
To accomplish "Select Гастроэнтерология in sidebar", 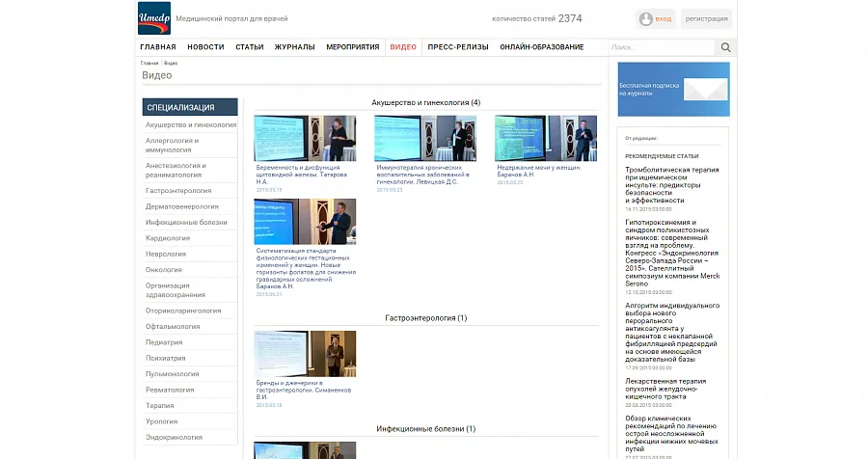I will point(178,191).
